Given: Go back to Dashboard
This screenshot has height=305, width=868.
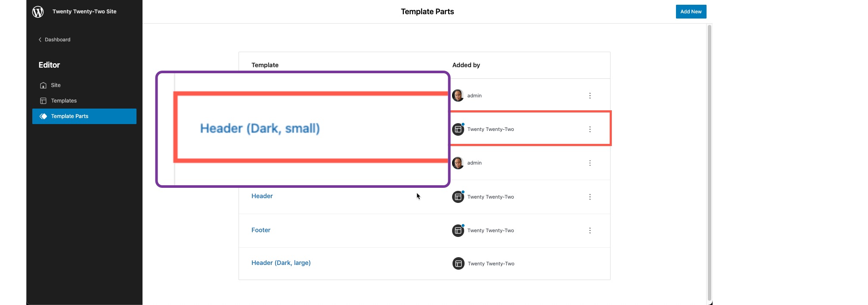Looking at the screenshot, I should (57, 40).
